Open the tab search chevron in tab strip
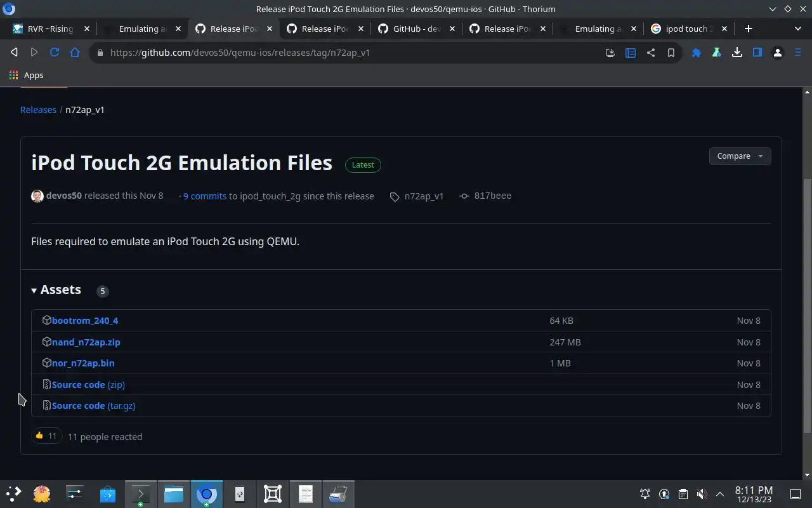Screen dimensions: 812x508 point(798,29)
